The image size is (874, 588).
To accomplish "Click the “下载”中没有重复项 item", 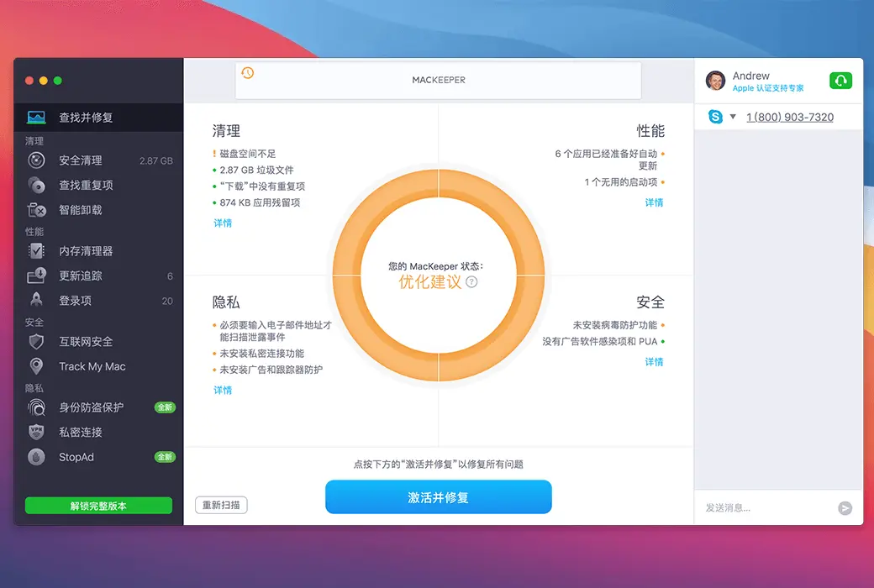I will [262, 186].
